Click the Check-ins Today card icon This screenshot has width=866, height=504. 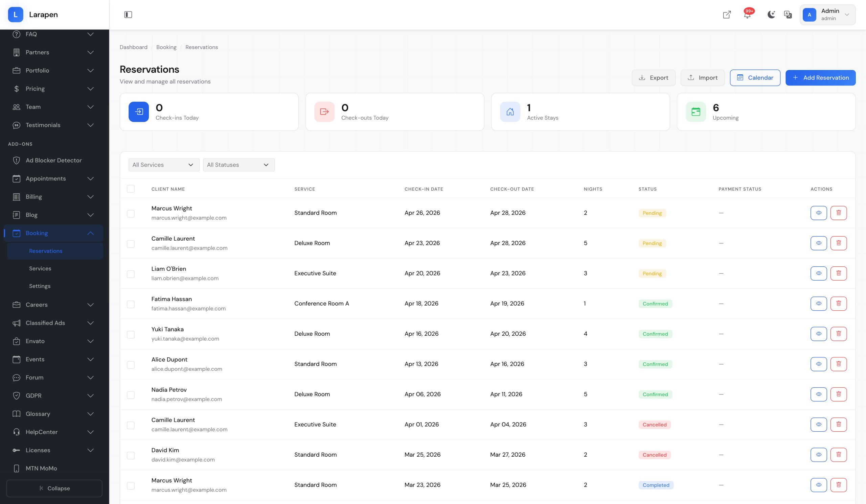(138, 112)
